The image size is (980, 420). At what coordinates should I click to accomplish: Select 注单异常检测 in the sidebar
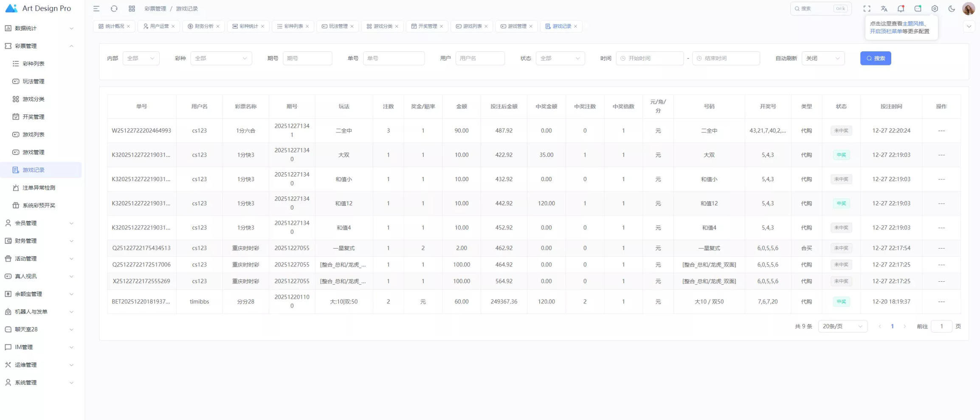click(x=39, y=188)
